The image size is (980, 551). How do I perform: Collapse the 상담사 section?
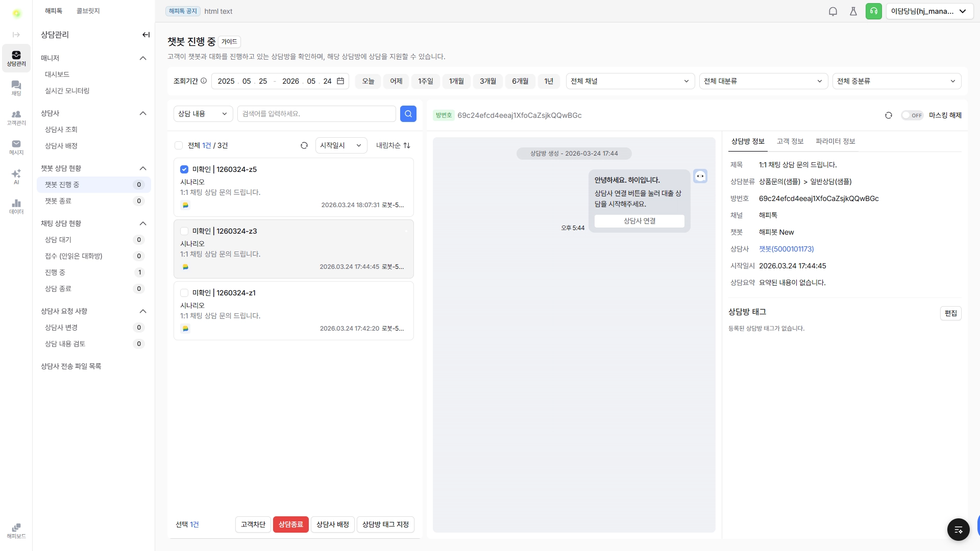143,113
